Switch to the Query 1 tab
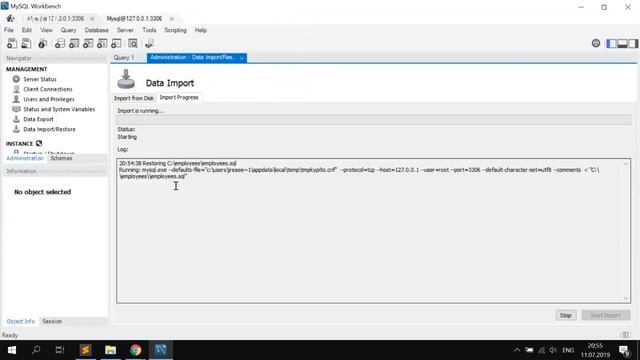This screenshot has height=360, width=640. point(124,58)
